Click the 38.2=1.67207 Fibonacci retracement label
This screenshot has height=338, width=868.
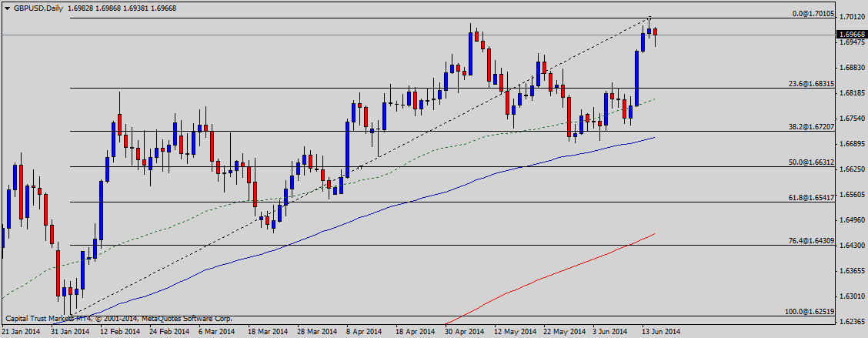(811, 126)
